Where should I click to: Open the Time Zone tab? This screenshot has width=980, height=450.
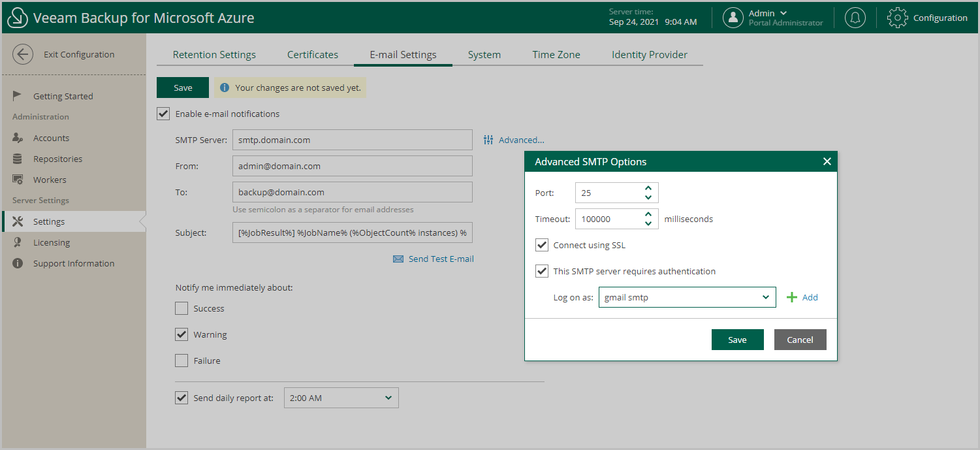(556, 55)
